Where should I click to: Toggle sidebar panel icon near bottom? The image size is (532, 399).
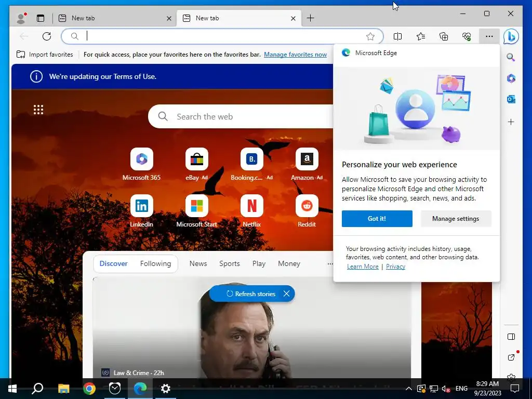click(x=511, y=337)
